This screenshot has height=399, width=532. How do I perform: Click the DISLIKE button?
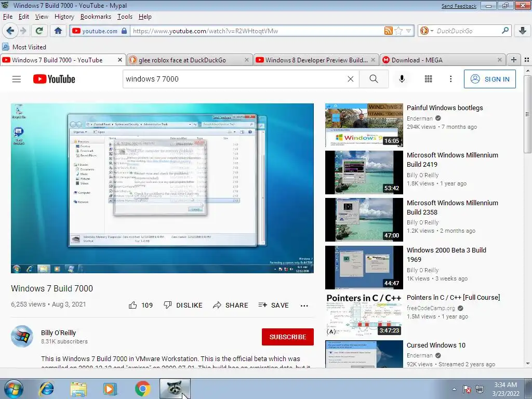coord(183,305)
